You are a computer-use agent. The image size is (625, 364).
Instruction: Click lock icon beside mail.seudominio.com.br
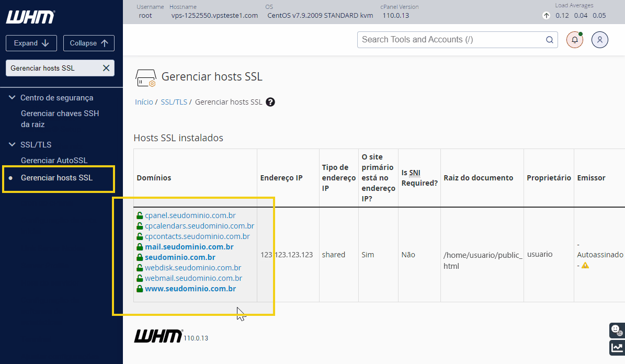click(140, 247)
